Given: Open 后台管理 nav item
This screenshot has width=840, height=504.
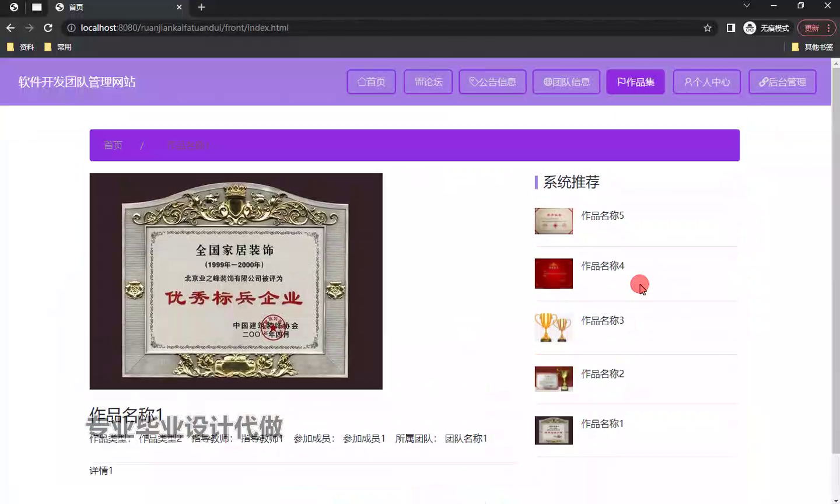Looking at the screenshot, I should 782,82.
